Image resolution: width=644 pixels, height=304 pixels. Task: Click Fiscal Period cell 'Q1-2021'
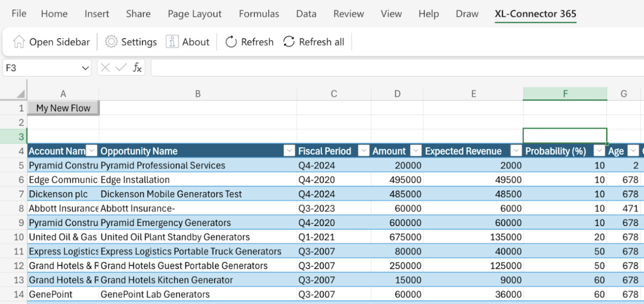click(334, 237)
